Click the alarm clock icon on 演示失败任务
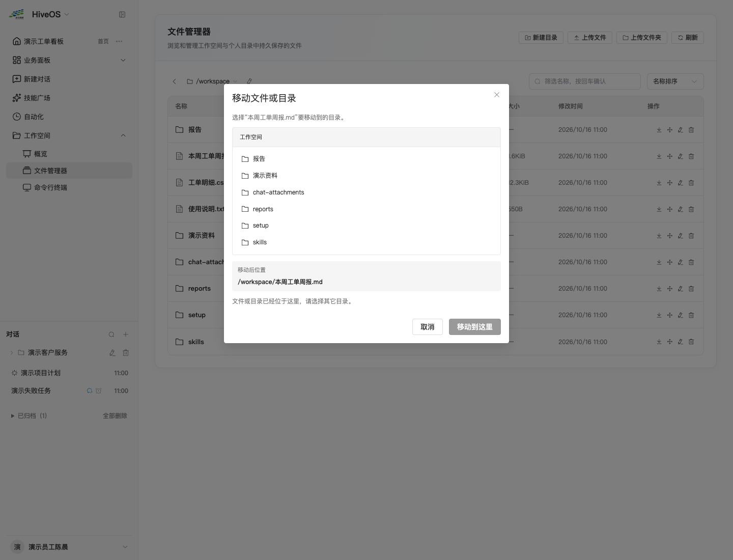 (x=99, y=391)
